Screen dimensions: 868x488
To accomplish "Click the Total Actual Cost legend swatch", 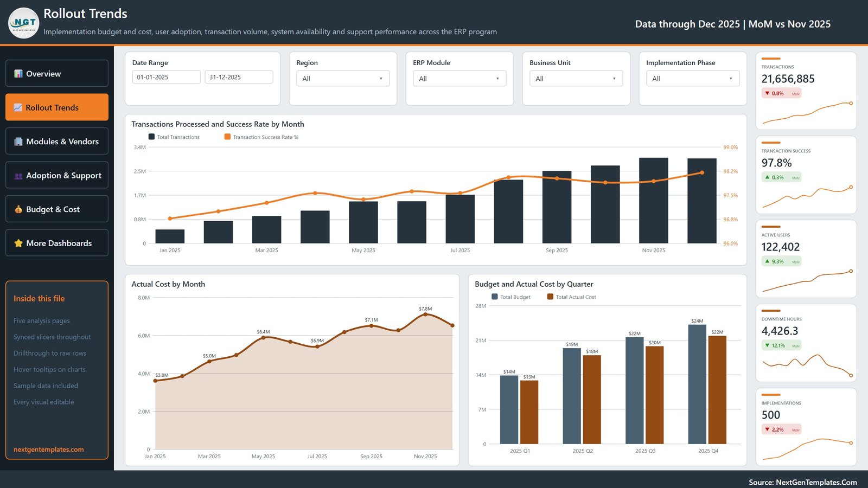I will coord(550,297).
